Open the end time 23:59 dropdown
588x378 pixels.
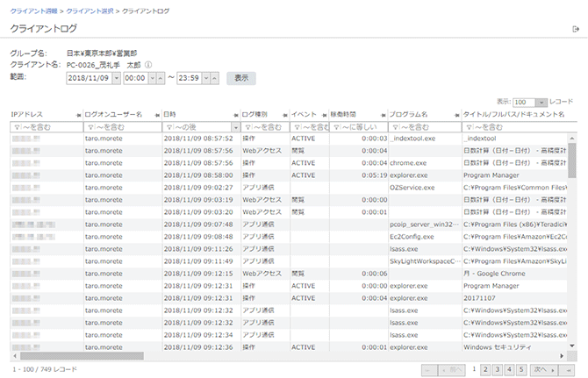(205, 78)
